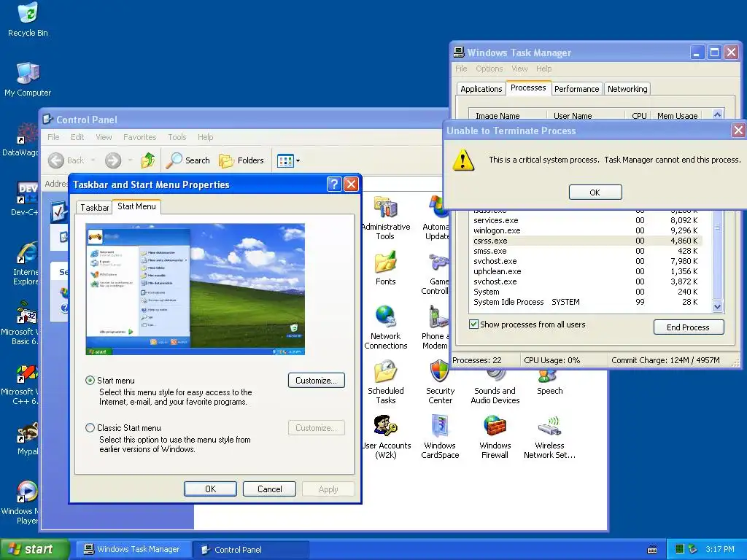
Task: Open Security Center in Control Panel
Action: click(440, 382)
